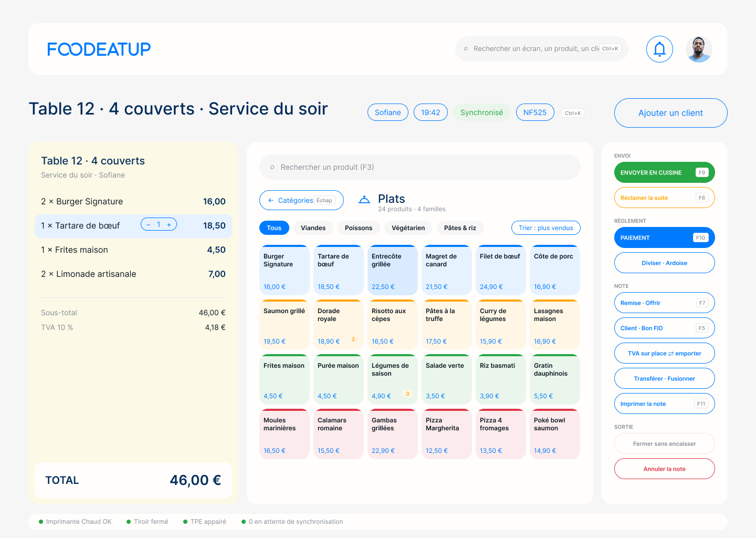This screenshot has height=538, width=756.
Task: Increase Tartare de bœuf quantity with plus
Action: coord(169,225)
